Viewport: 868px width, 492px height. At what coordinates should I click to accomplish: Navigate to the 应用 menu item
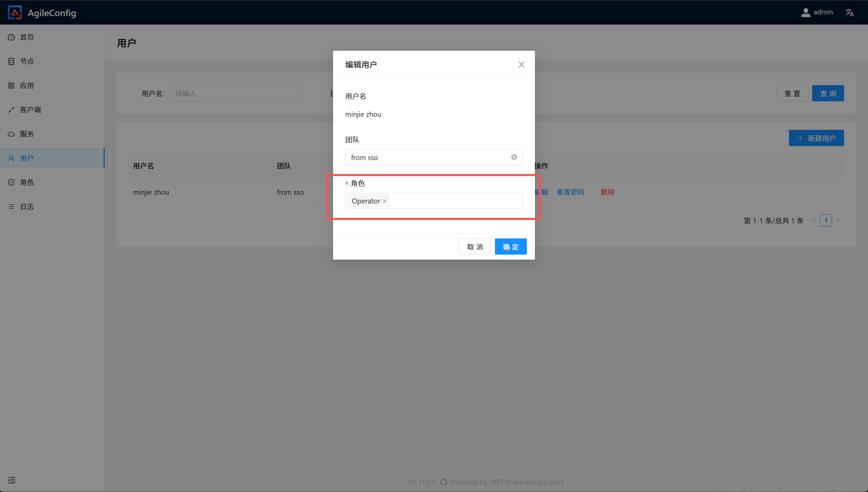tap(26, 85)
